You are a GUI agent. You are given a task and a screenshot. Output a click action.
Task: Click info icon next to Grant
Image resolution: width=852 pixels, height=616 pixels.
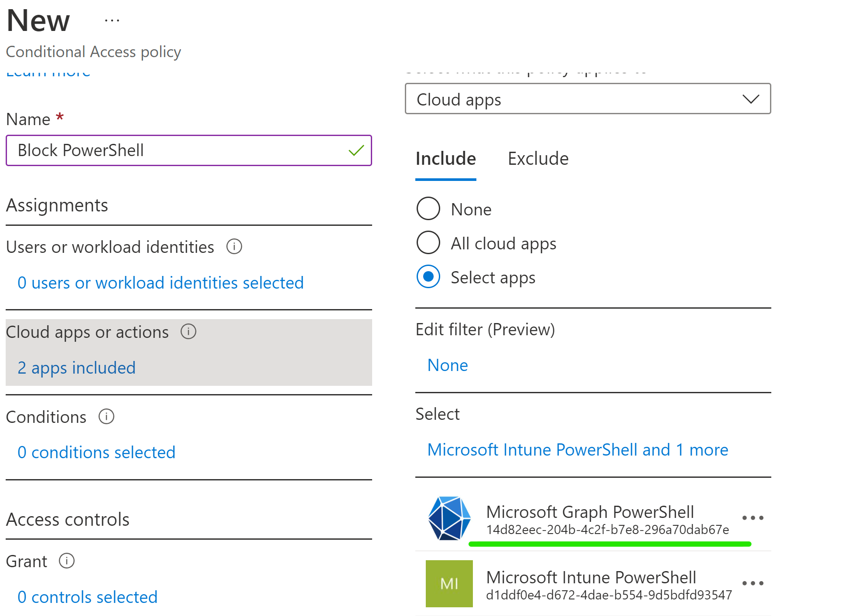[x=67, y=561]
